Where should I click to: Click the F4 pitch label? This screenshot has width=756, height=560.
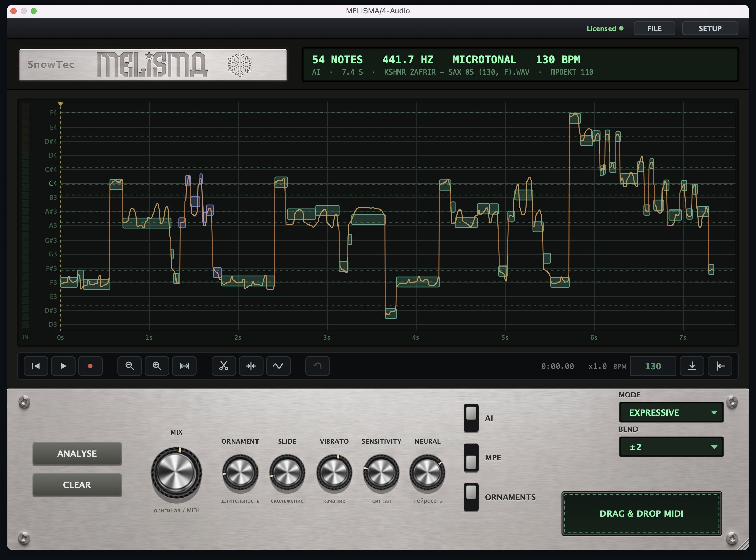pyautogui.click(x=53, y=112)
